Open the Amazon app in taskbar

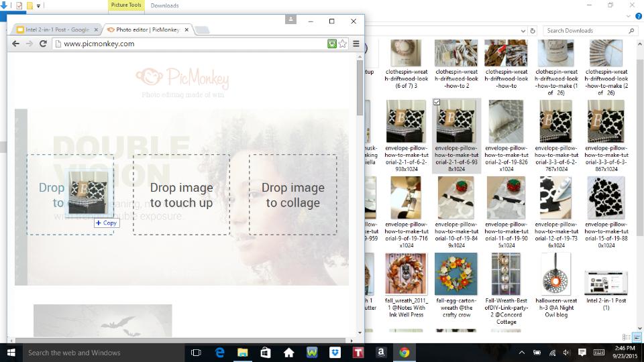pyautogui.click(x=381, y=353)
